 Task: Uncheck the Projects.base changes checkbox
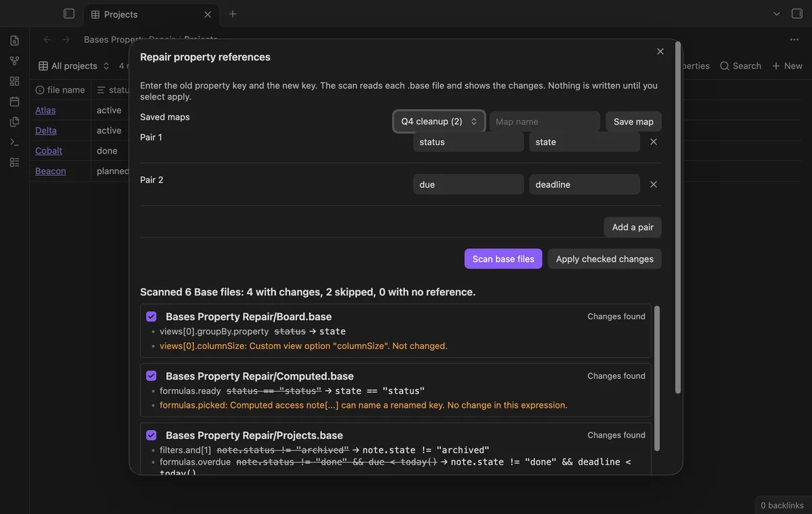coord(152,436)
